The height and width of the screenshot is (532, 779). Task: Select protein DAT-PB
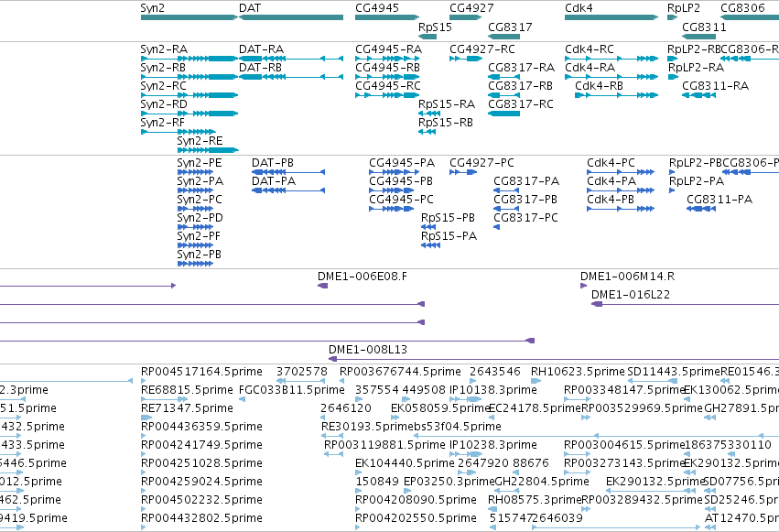pyautogui.click(x=288, y=172)
